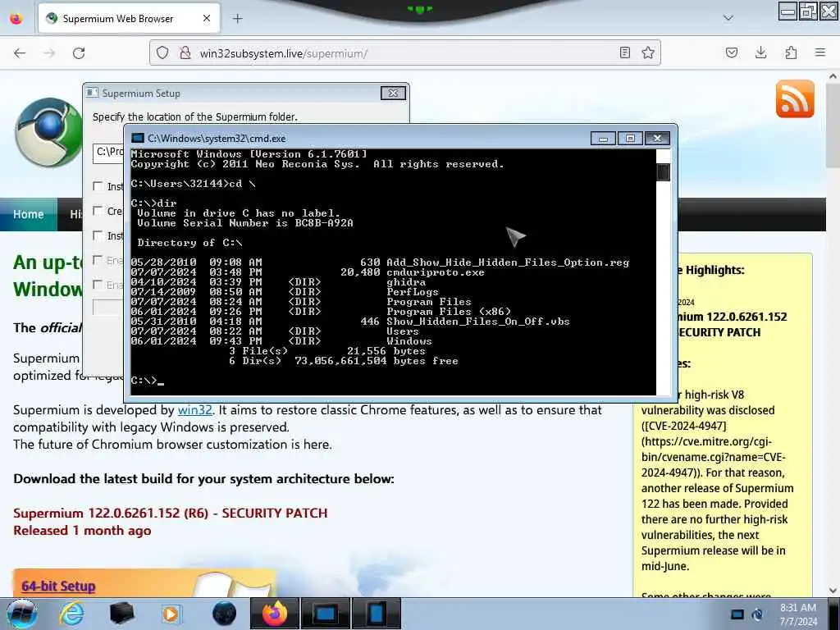This screenshot has width=840, height=630.
Task: Open the Extensions puzzle icon
Action: pyautogui.click(x=791, y=52)
